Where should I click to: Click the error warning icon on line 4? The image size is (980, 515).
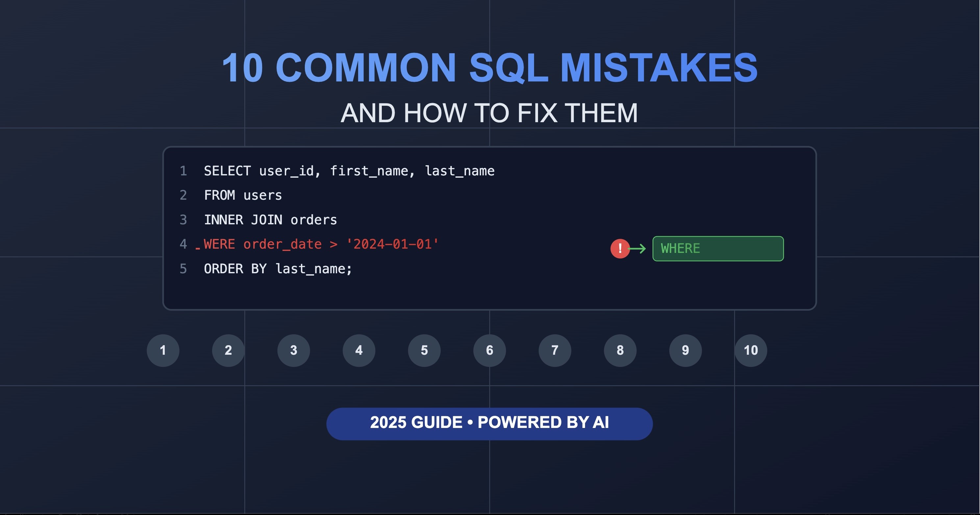[x=620, y=248]
